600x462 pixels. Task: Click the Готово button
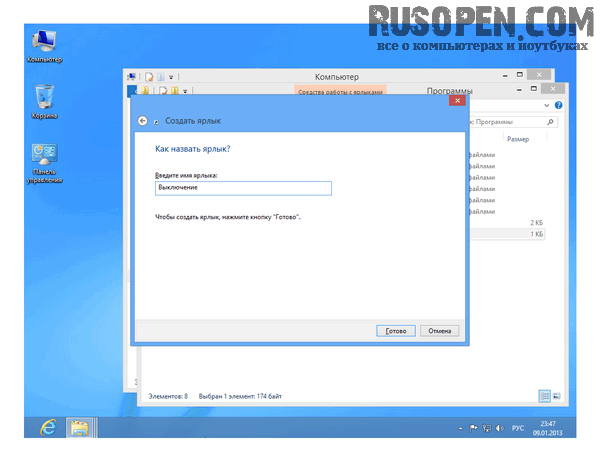click(396, 330)
